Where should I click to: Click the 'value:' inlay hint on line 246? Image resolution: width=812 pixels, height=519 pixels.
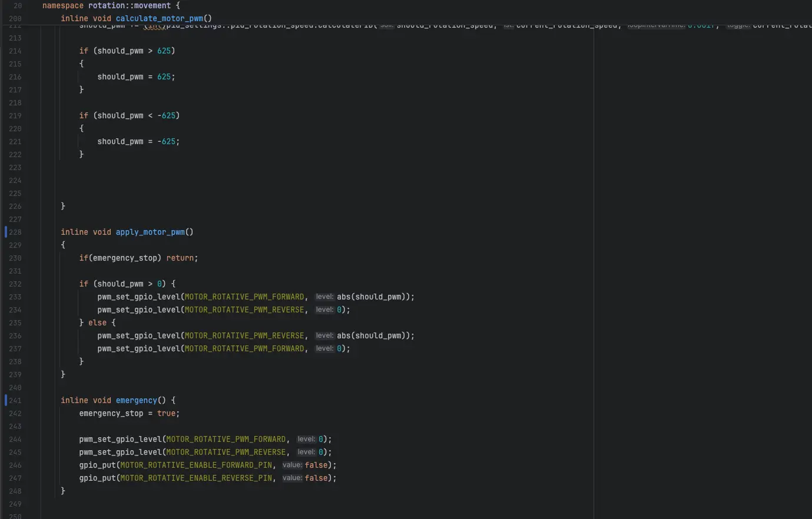coord(292,465)
